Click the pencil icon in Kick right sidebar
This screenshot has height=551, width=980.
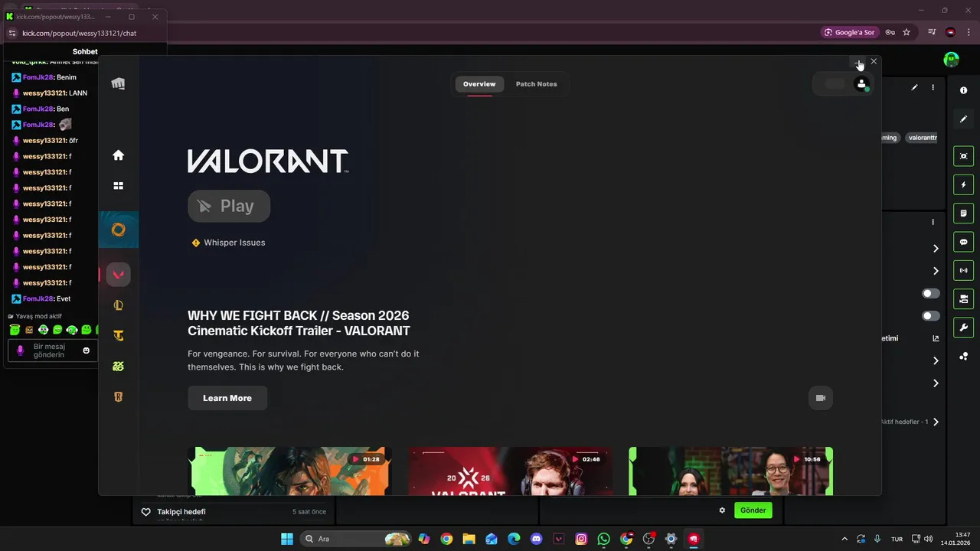963,119
